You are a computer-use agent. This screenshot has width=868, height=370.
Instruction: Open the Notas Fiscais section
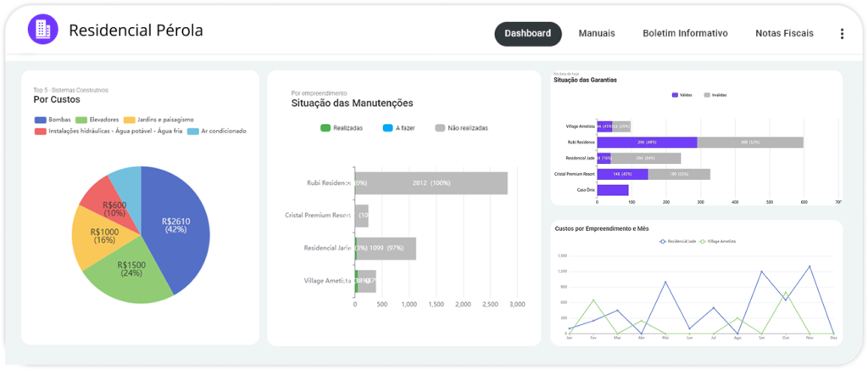click(783, 34)
